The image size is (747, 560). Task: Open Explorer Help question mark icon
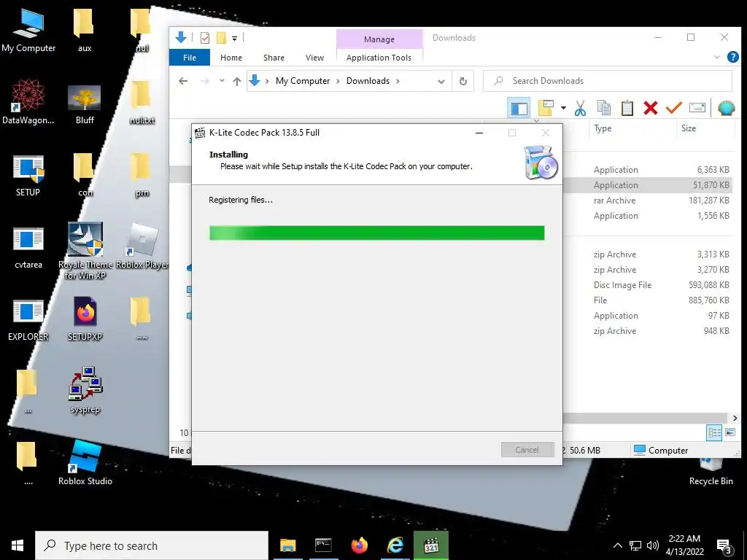[x=732, y=57]
